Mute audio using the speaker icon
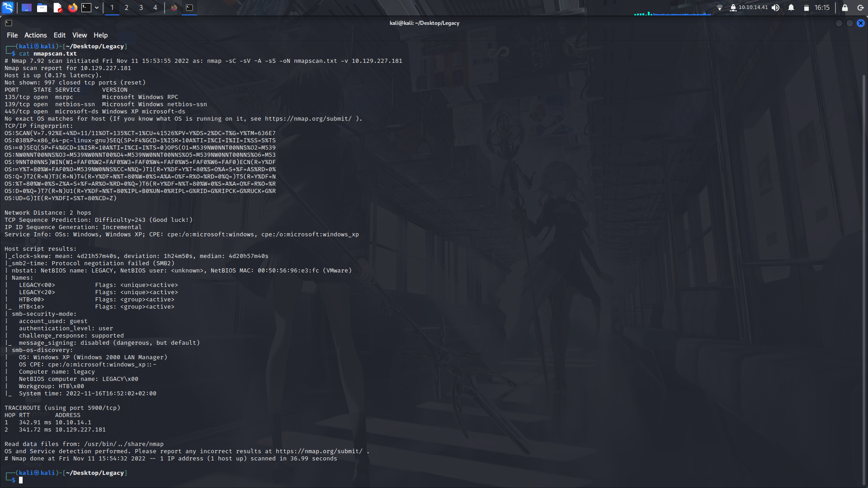This screenshot has height=488, width=868. [776, 8]
